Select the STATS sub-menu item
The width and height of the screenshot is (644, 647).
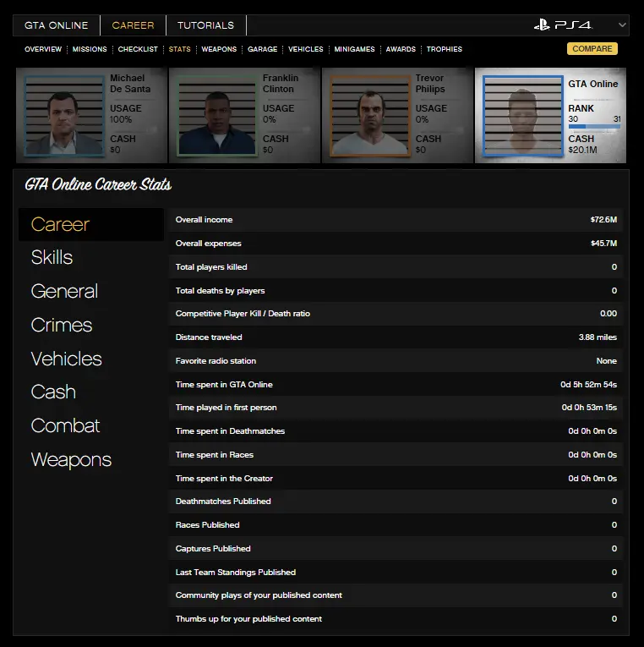point(179,49)
